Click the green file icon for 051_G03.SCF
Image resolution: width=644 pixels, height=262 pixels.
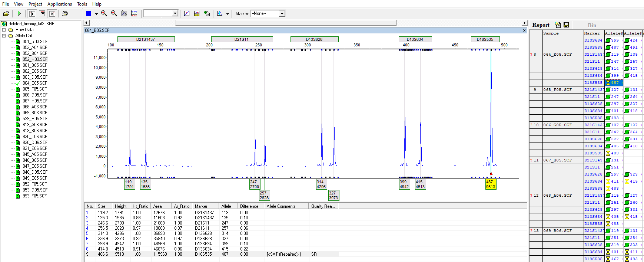click(x=18, y=42)
